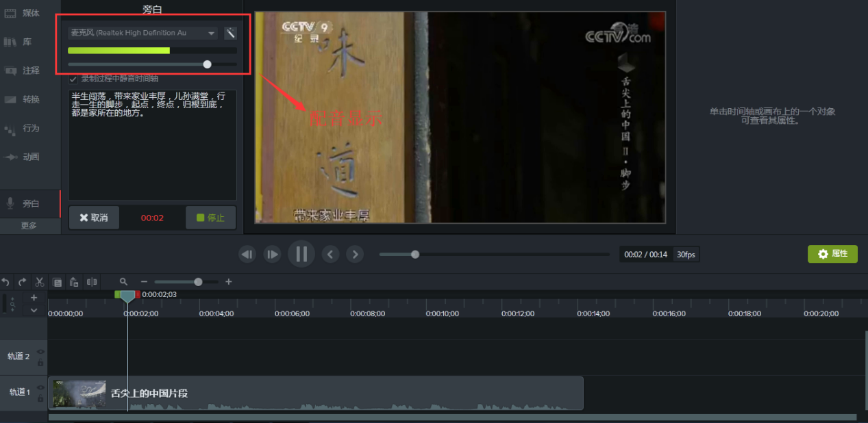This screenshot has height=423, width=868.
Task: Jump to next marker with right chevron
Action: click(355, 255)
